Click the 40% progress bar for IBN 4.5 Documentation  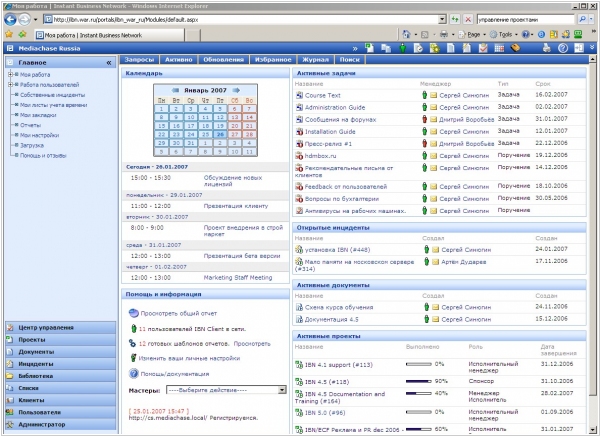point(419,393)
